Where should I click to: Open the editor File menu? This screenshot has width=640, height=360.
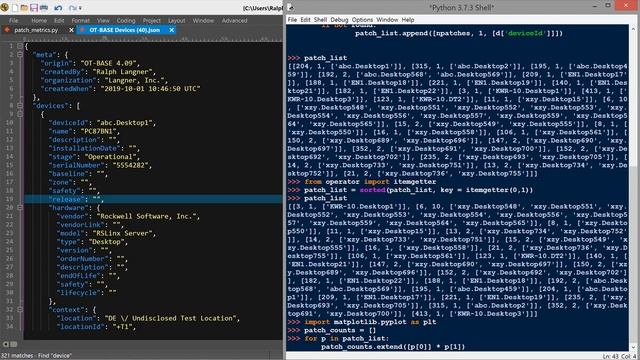click(x=13, y=20)
